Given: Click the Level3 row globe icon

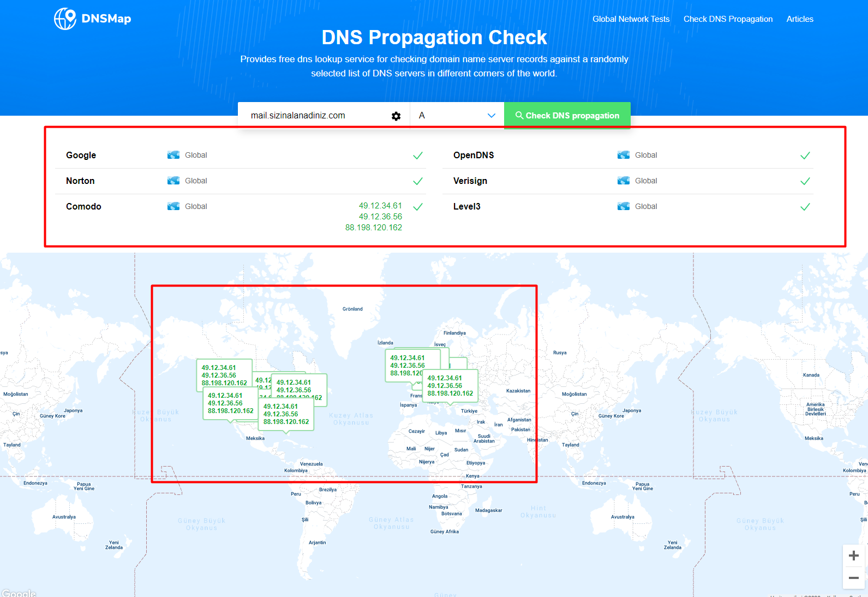Looking at the screenshot, I should click(624, 206).
